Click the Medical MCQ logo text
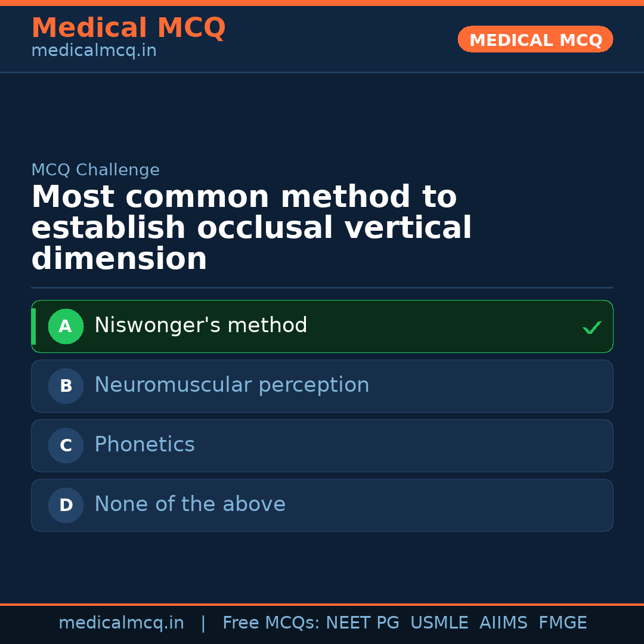644x644 pixels. coord(128,27)
